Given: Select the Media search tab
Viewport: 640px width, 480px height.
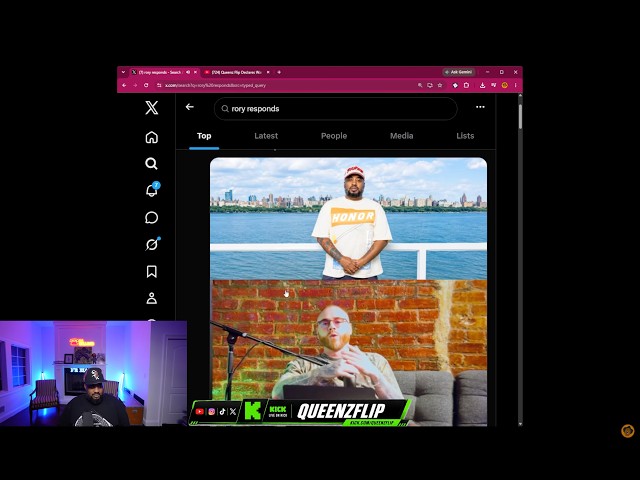Looking at the screenshot, I should tap(402, 136).
